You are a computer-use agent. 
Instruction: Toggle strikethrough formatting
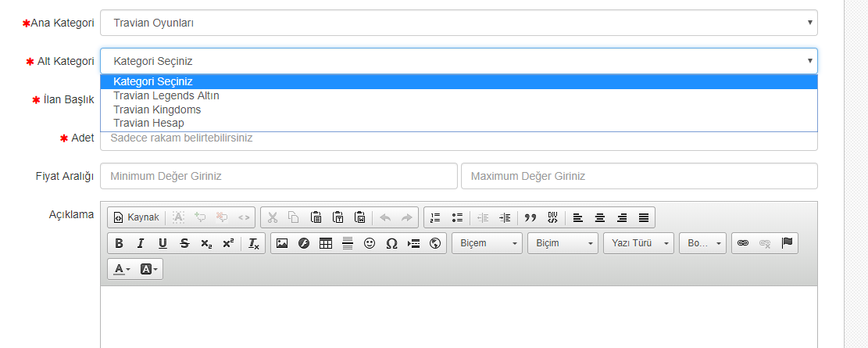click(184, 243)
